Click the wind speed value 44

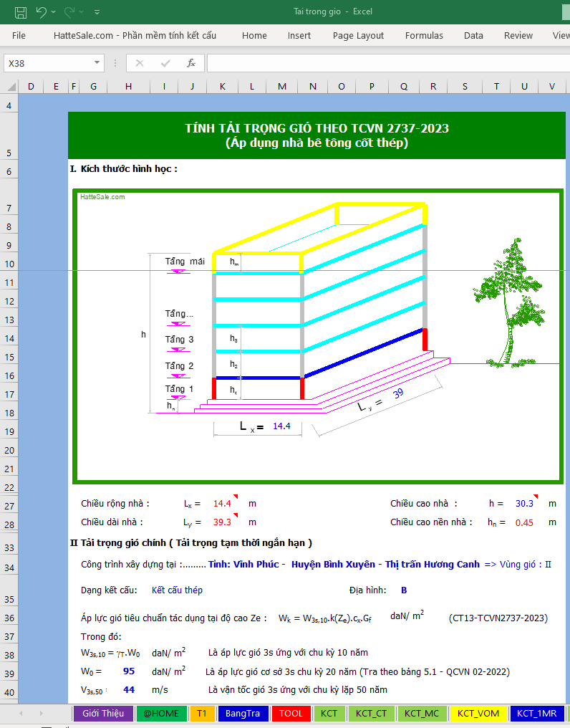point(129,690)
